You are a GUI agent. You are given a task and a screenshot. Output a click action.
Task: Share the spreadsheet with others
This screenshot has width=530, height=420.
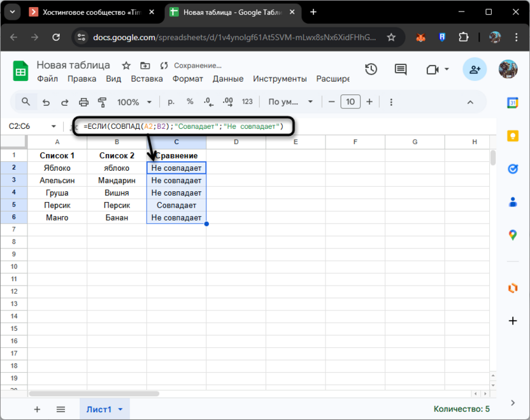(475, 69)
